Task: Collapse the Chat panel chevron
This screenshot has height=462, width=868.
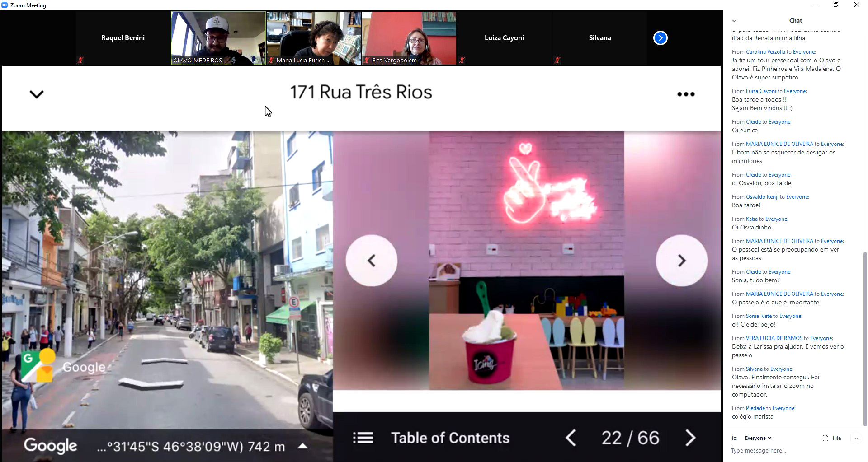Action: [734, 21]
